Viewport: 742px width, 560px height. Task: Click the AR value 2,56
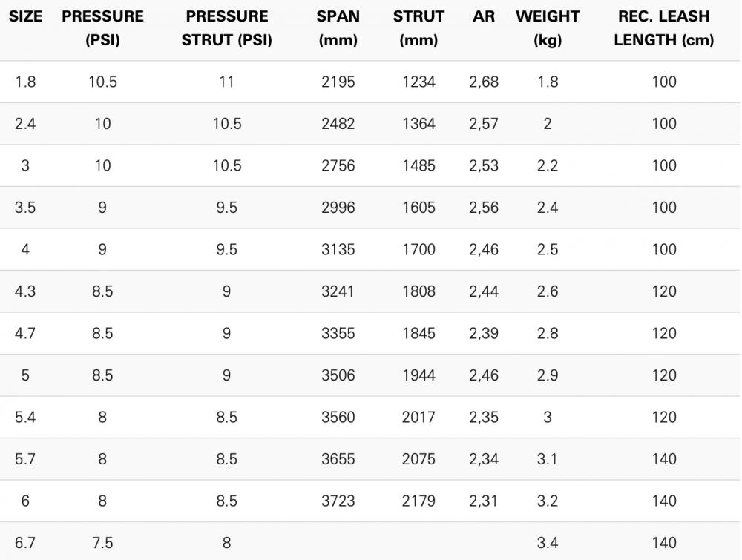click(483, 208)
